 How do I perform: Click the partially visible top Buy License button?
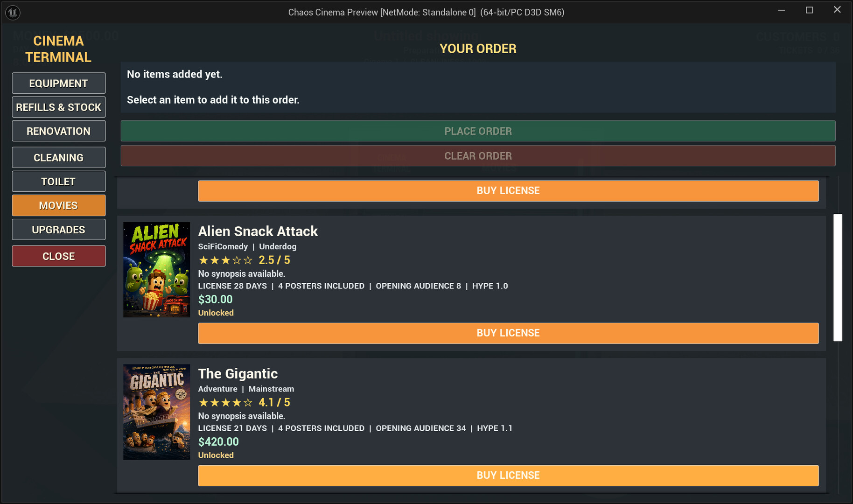508,191
